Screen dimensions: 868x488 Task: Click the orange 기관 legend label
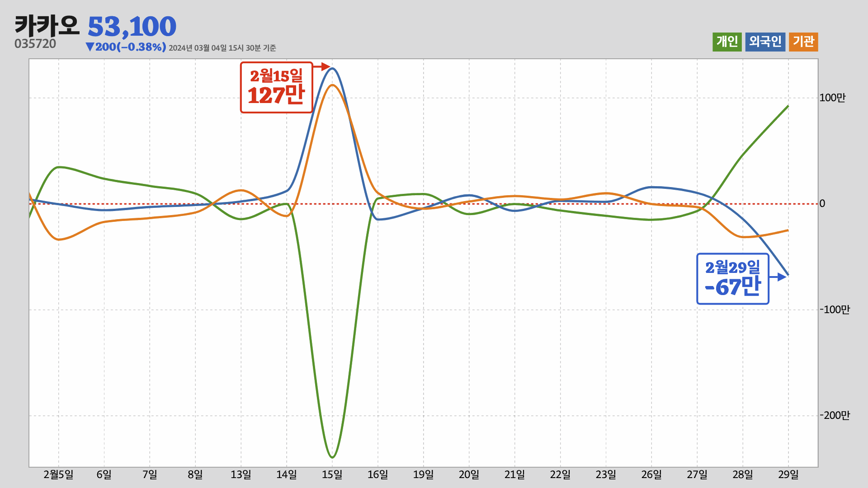pyautogui.click(x=803, y=42)
